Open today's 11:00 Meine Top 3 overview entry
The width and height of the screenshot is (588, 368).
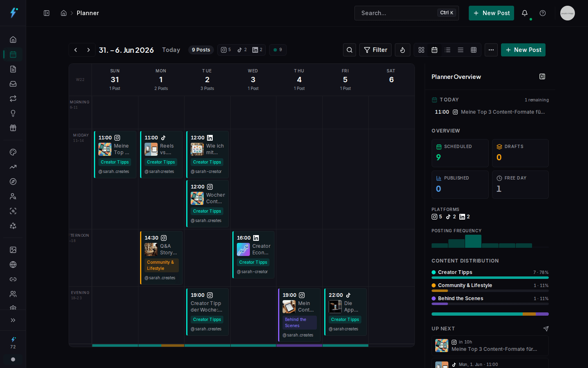tap(490, 112)
